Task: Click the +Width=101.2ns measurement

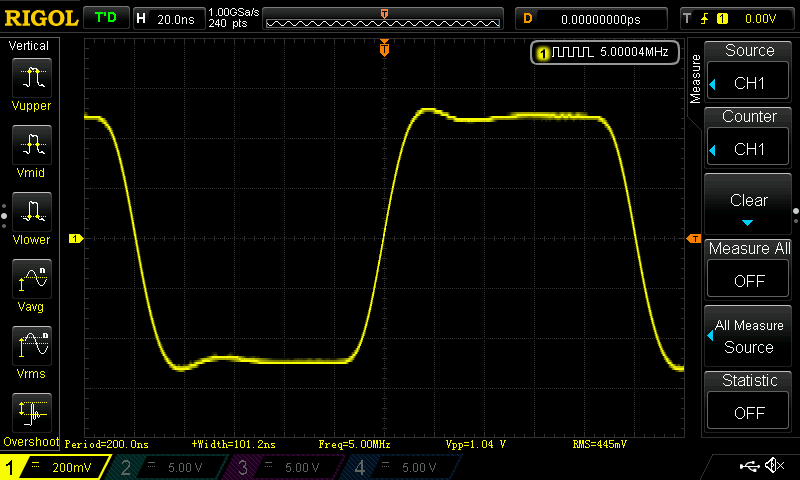Action: [234, 444]
